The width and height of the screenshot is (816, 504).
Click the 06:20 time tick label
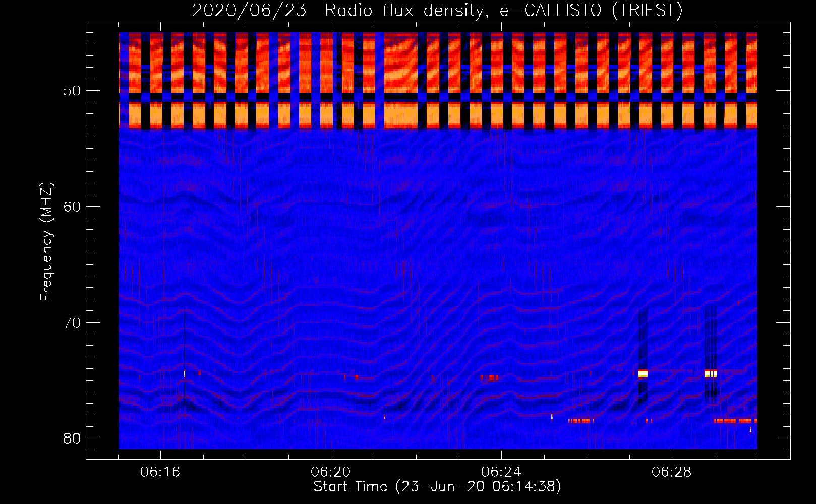[331, 472]
